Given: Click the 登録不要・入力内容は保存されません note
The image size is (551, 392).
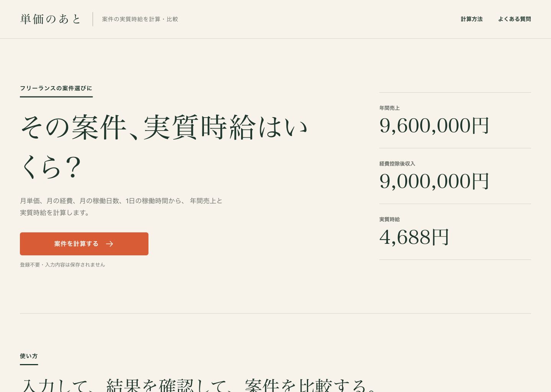Looking at the screenshot, I should (x=62, y=265).
